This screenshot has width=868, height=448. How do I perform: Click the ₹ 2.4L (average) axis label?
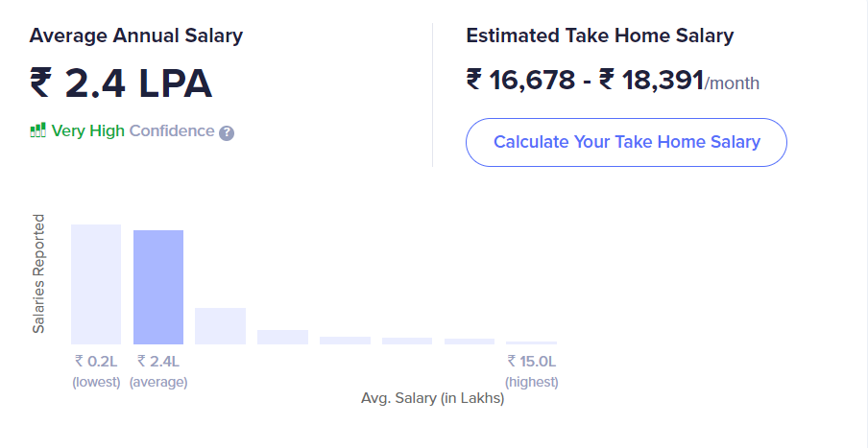[x=158, y=371]
